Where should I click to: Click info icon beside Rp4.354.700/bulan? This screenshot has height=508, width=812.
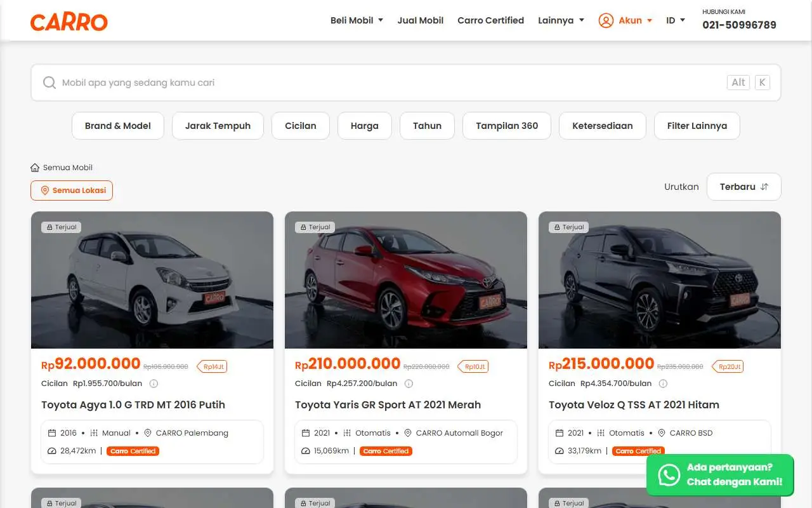point(663,384)
